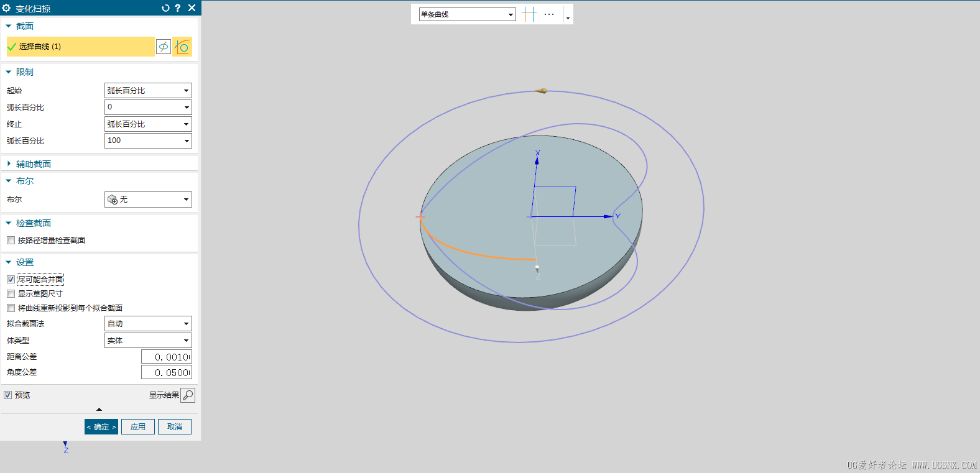Open the 体类型 dropdown showing 实体
980x473 pixels.
coord(148,341)
